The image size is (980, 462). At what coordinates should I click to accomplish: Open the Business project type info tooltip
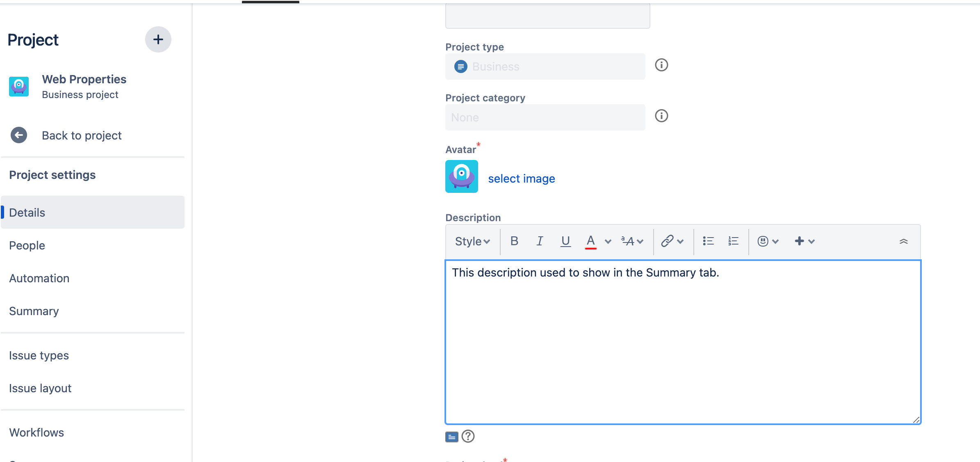661,65
